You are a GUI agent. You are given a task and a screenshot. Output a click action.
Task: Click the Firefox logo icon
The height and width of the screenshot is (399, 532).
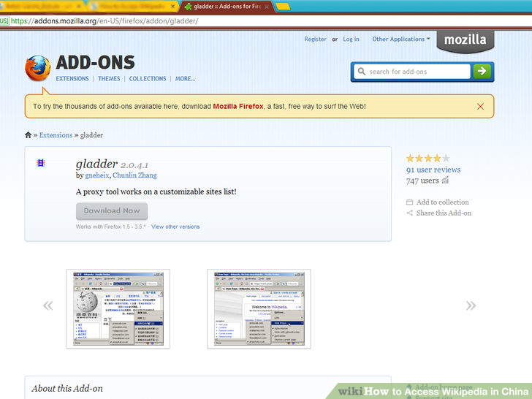coord(38,68)
